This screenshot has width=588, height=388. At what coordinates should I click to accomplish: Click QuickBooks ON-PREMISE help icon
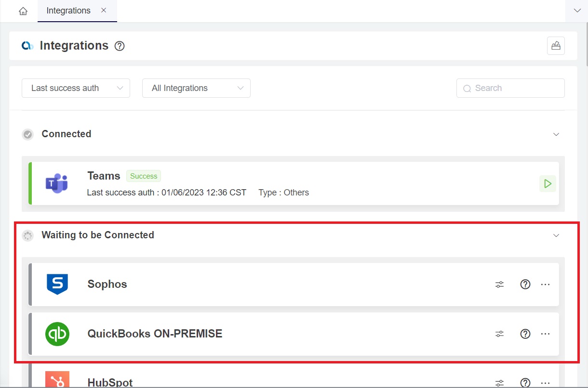coord(525,334)
